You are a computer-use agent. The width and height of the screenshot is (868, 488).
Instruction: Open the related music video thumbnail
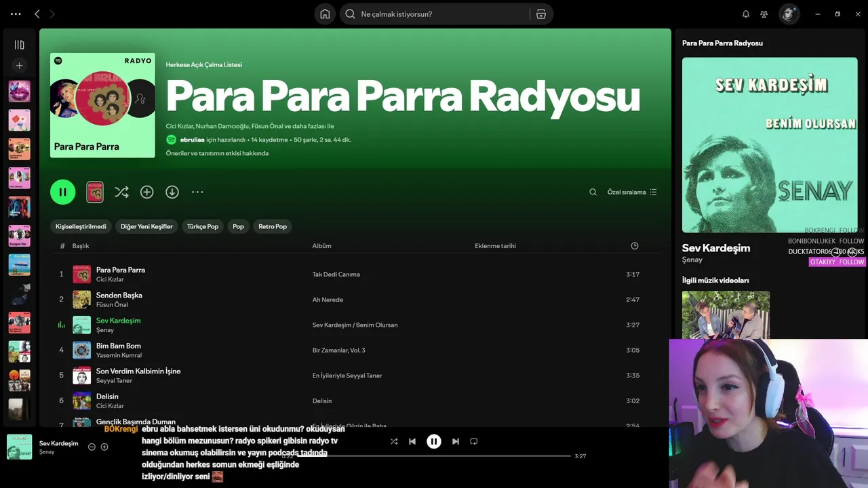(726, 315)
